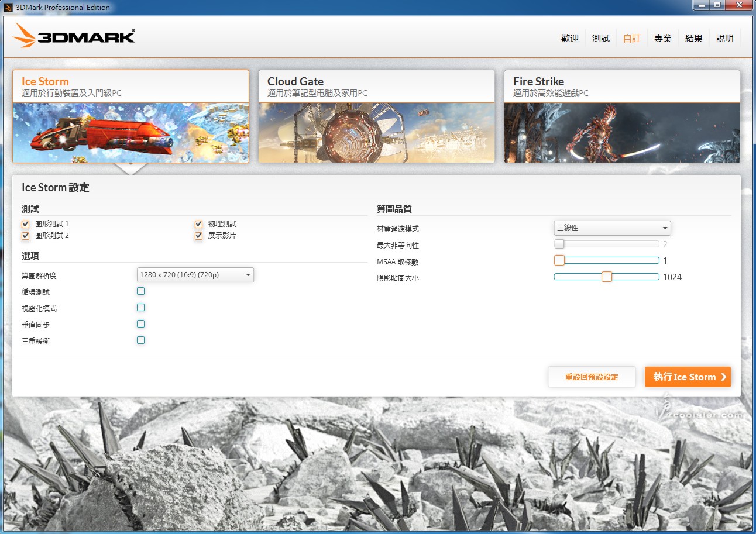Click the 3DMark logo in the header

coord(74,36)
